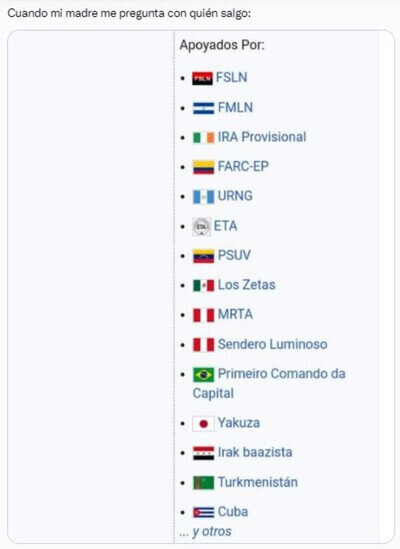
Task: Click the Guatemalan flag beside URNG
Action: 203,197
